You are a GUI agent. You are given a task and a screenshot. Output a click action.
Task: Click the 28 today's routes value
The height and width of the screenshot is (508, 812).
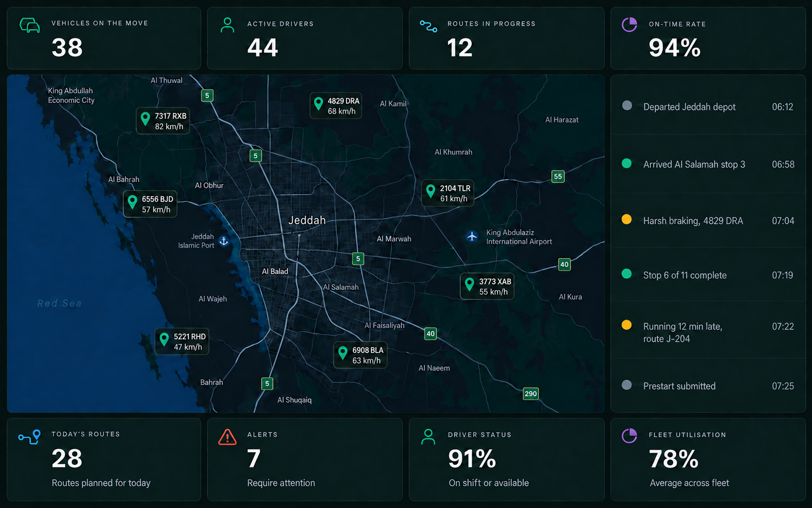coord(67,458)
